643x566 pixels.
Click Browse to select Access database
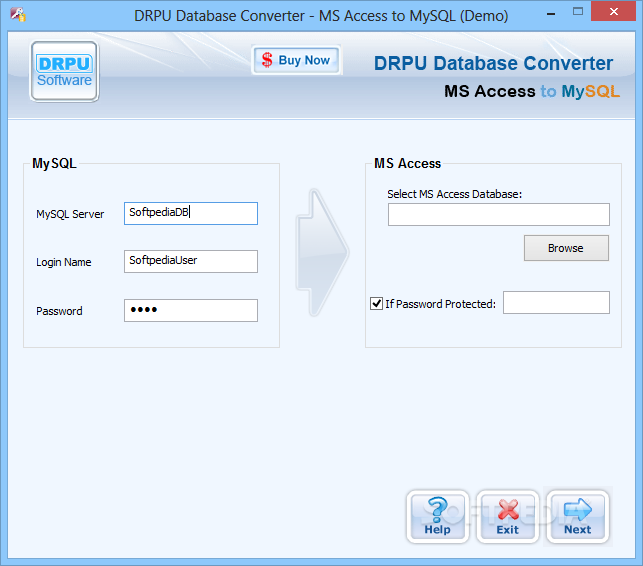(x=566, y=248)
